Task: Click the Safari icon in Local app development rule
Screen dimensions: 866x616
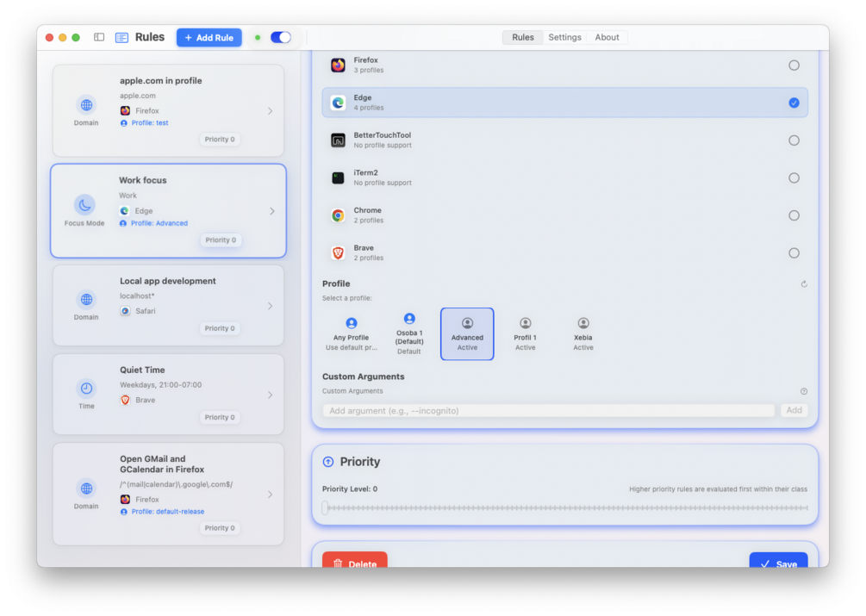Action: (x=125, y=311)
